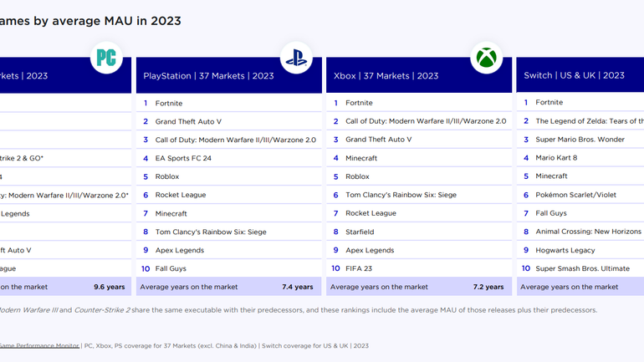This screenshot has width=644, height=362.
Task: Click the PC row mentioning 'Legends'
Action: click(x=66, y=213)
